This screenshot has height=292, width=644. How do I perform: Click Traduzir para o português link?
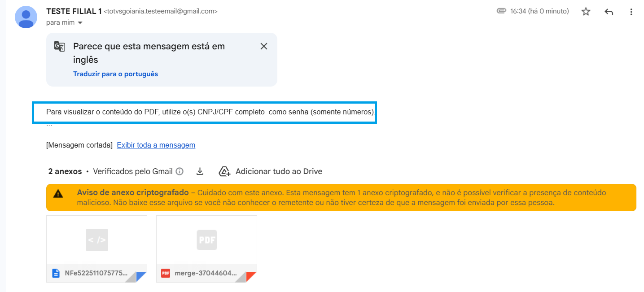coord(116,74)
